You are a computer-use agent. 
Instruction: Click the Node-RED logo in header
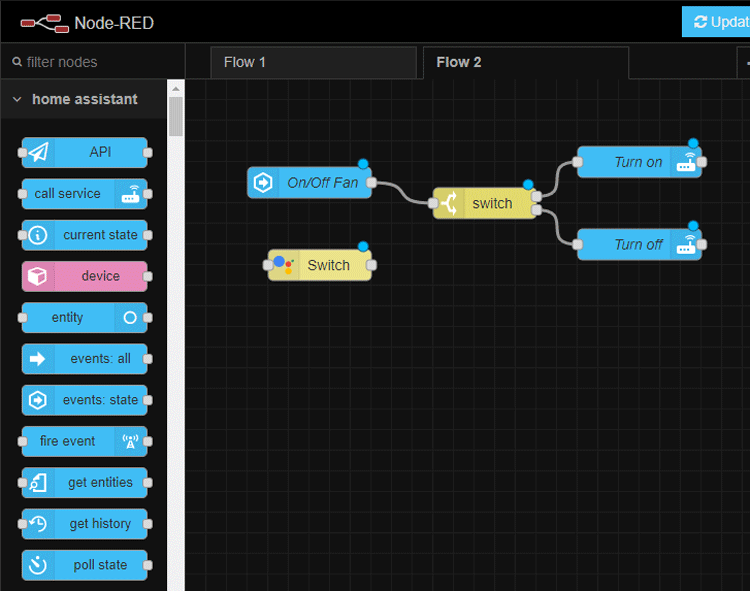(42, 22)
